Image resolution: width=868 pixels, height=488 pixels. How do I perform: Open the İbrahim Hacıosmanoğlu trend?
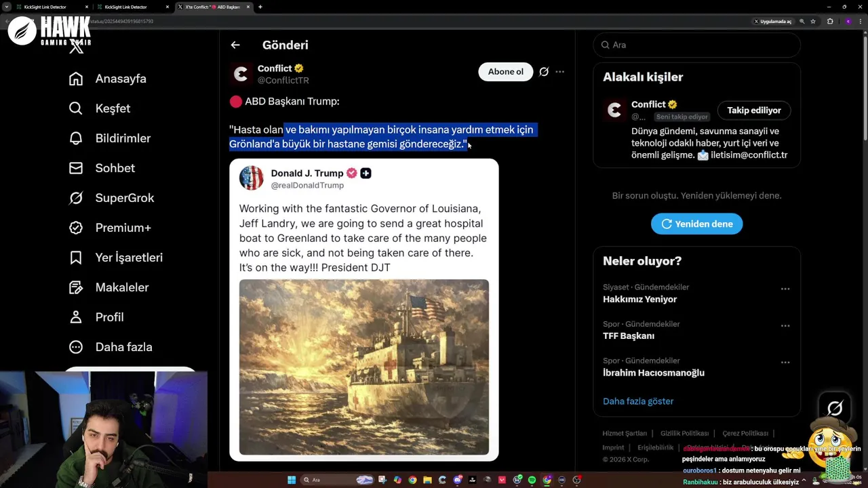654,372
